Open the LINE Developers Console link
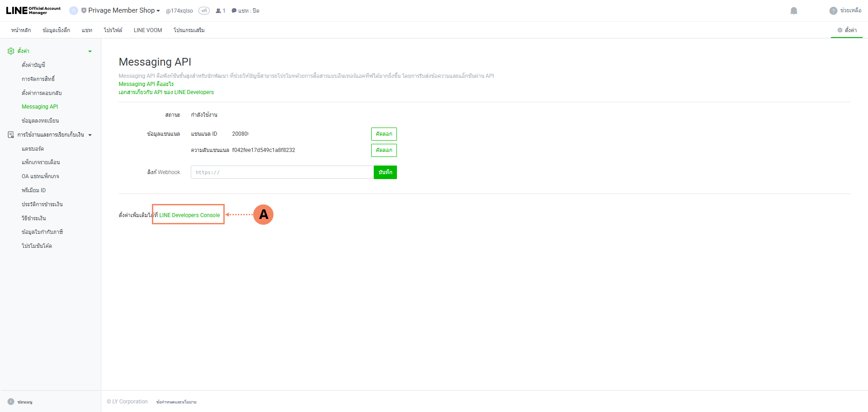Image resolution: width=868 pixels, height=412 pixels. point(189,215)
